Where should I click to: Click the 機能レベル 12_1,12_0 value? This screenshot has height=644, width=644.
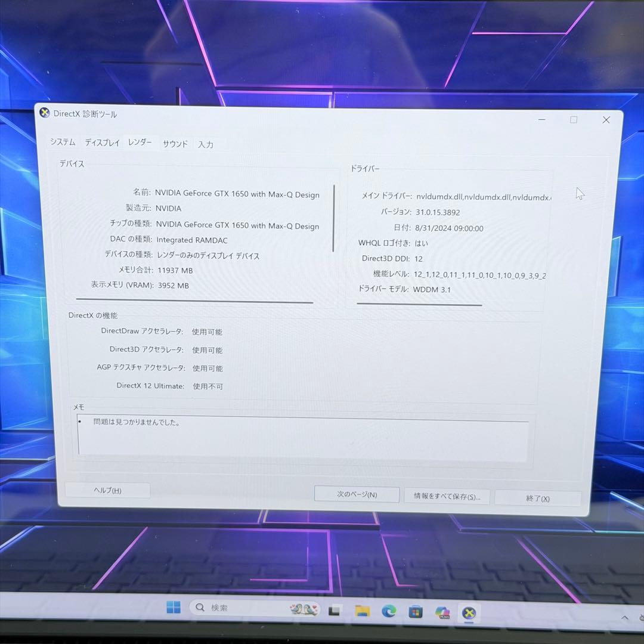pos(479,275)
